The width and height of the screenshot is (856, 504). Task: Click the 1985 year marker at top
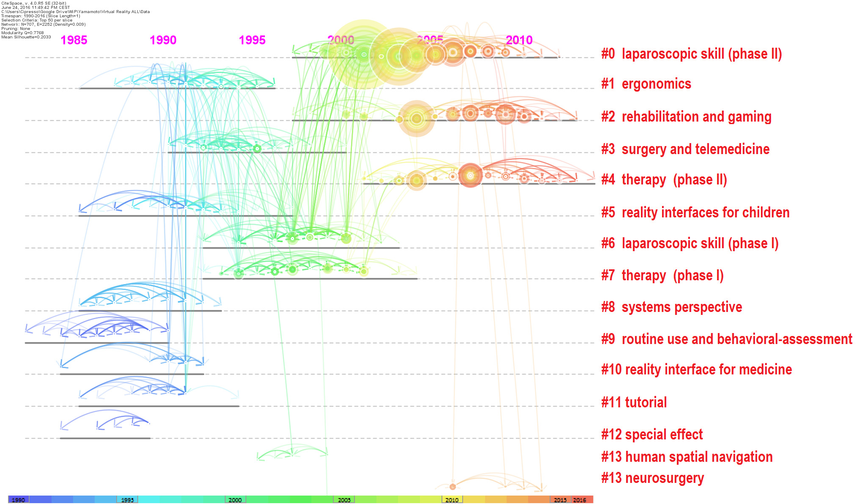74,40
